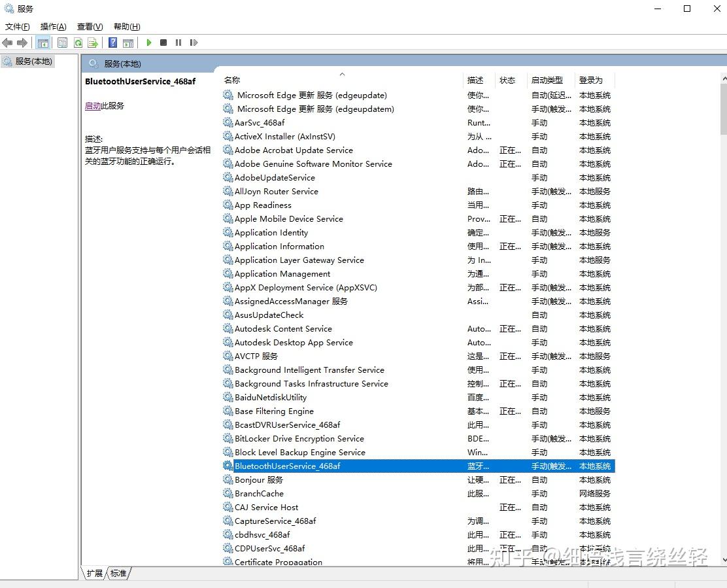Select CaptureService_468af row
727x588 pixels.
click(x=418, y=521)
